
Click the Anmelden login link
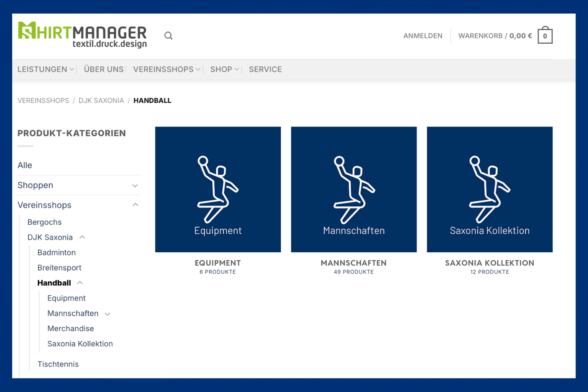[423, 36]
